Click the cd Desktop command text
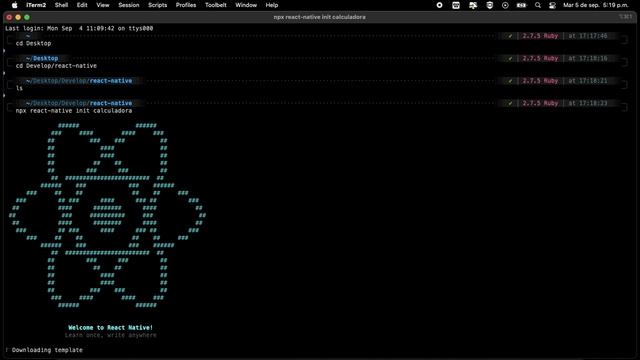This screenshot has height=360, width=640. click(x=33, y=43)
